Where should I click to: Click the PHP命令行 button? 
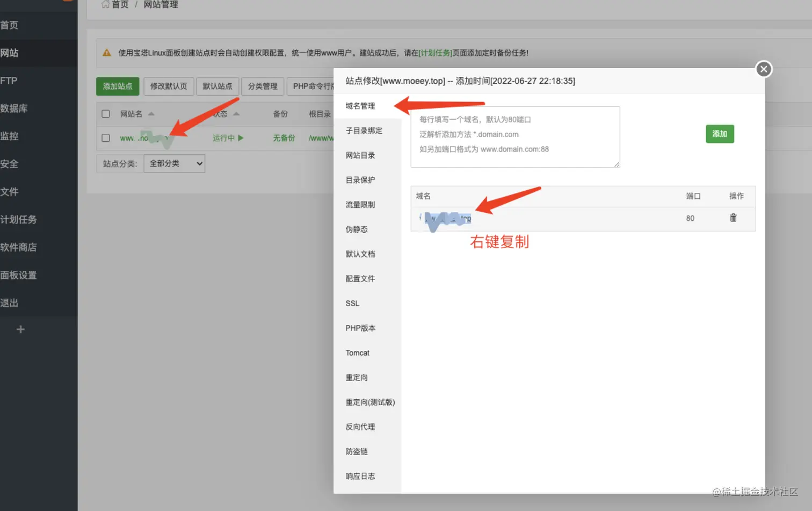[311, 86]
